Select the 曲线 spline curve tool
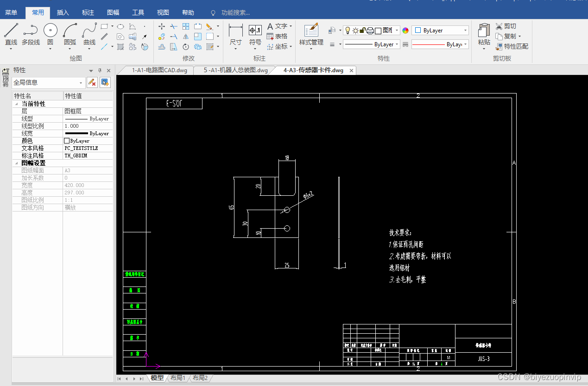The width and height of the screenshot is (588, 386). coord(89,35)
